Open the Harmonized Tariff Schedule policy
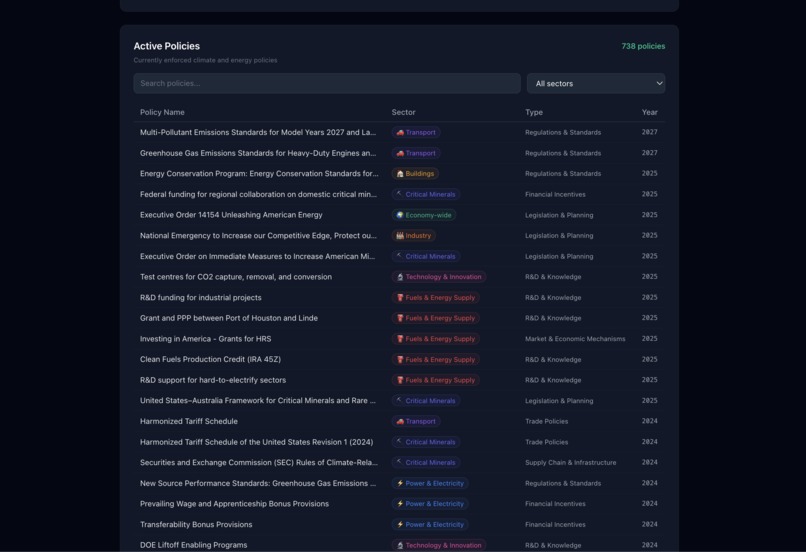The image size is (806, 552). pos(189,421)
